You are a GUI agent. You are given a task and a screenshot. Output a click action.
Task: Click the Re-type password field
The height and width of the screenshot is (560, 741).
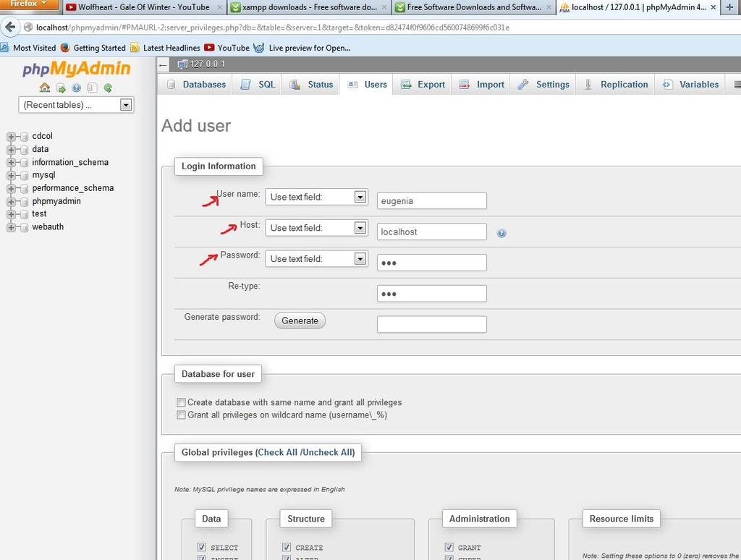point(431,294)
